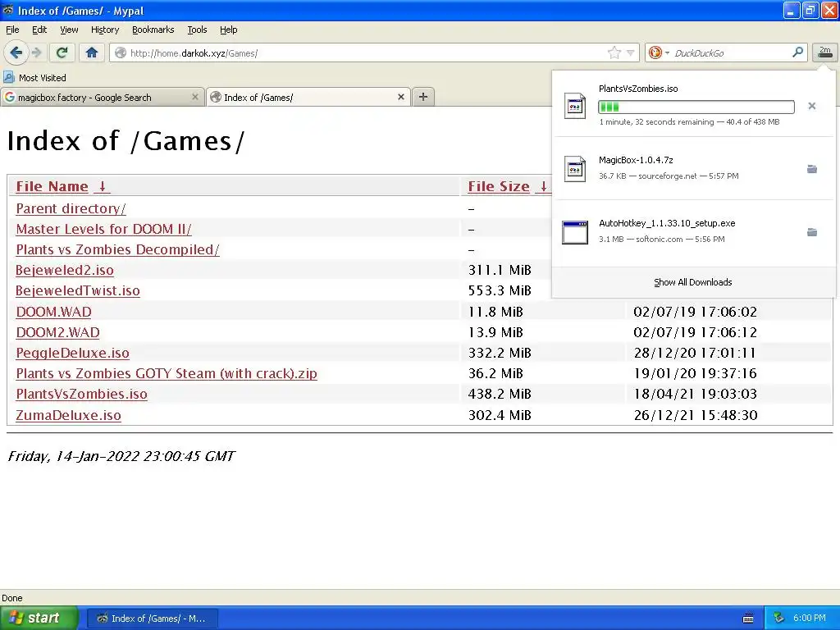Close the magicbox factory Google tab
The image size is (840, 630).
coord(195,97)
